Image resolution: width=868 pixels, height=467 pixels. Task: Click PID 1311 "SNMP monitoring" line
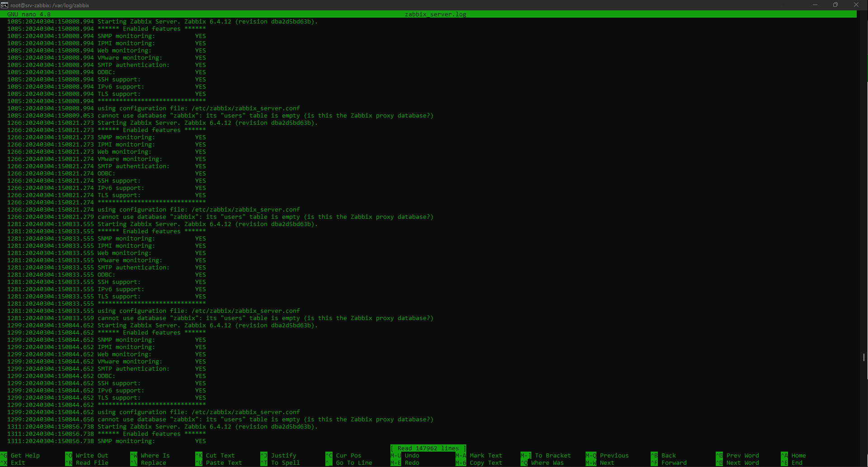coord(107,441)
